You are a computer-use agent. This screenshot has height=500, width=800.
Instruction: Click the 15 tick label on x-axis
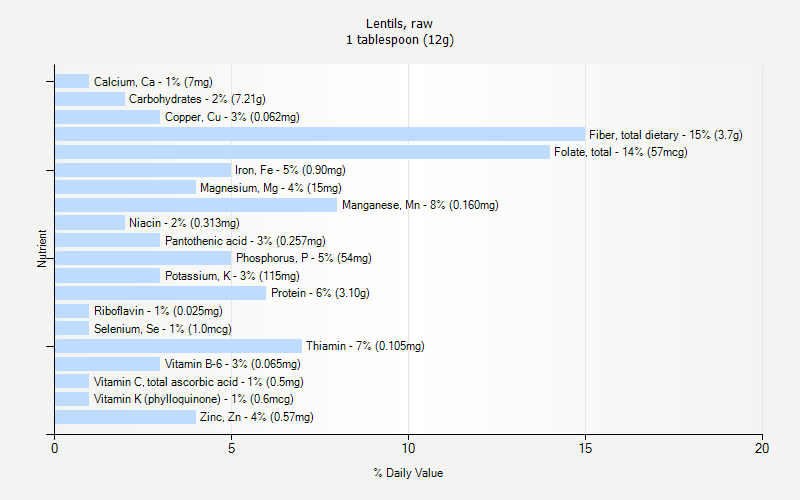tap(585, 449)
